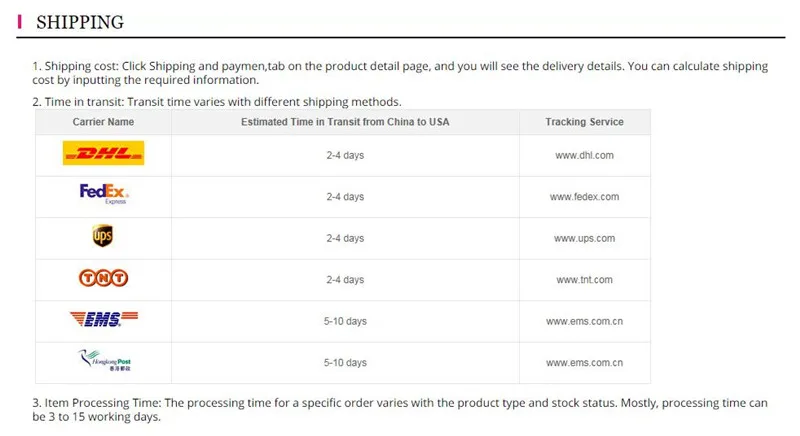800x436 pixels.
Task: Click the Carrier Name column header
Action: coord(103,122)
